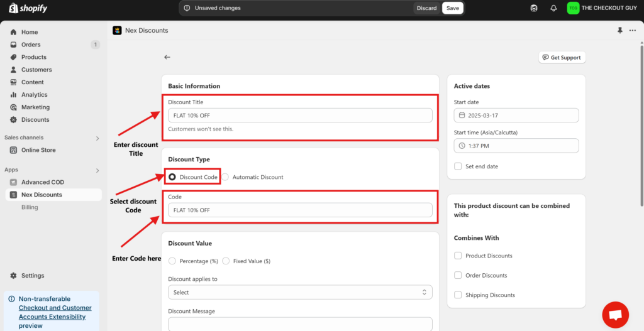
Task: Expand the Apps section
Action: (x=97, y=170)
